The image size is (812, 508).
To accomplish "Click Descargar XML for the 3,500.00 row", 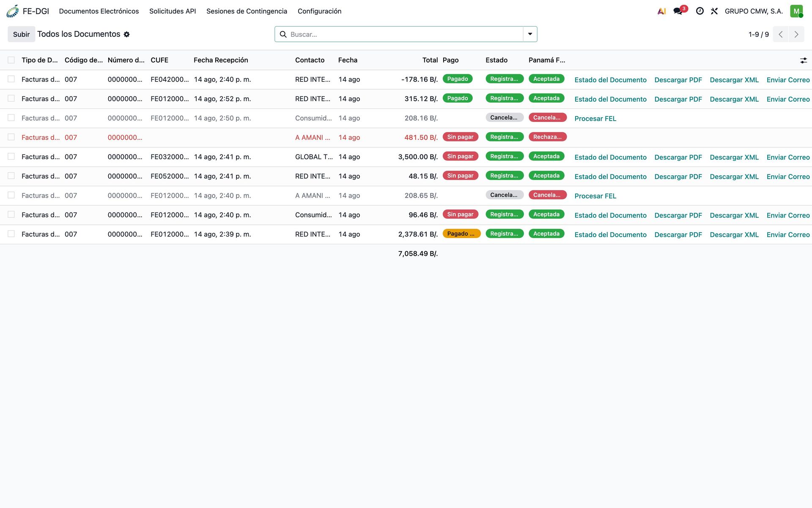I will coord(734,157).
